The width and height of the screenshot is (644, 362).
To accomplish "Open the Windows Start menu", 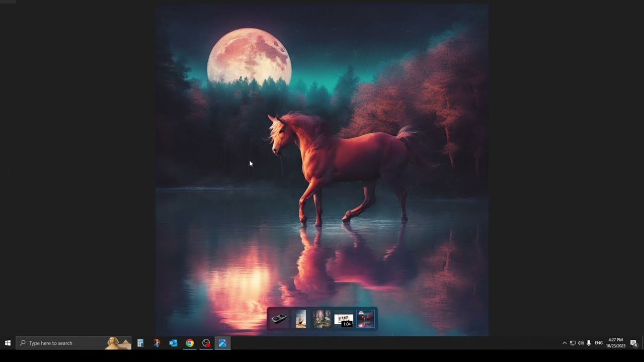I will [8, 343].
